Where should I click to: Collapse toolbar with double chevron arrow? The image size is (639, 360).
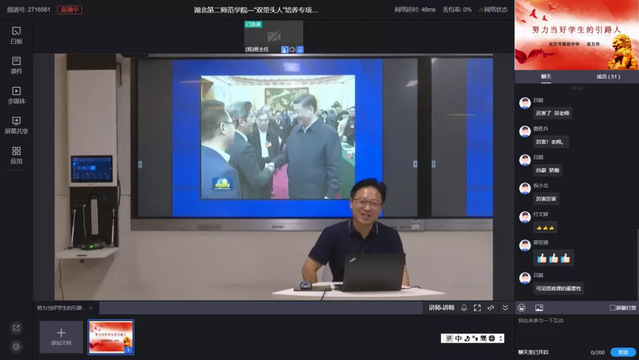pos(505,308)
